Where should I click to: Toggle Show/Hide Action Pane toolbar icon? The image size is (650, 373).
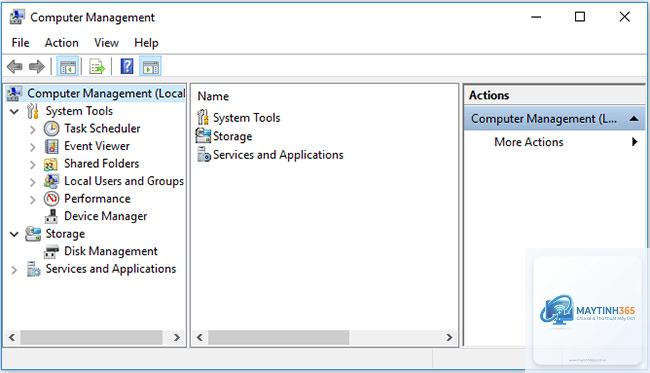coord(150,66)
